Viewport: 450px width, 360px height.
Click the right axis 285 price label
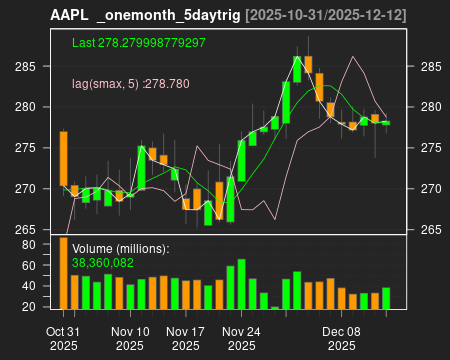(431, 67)
